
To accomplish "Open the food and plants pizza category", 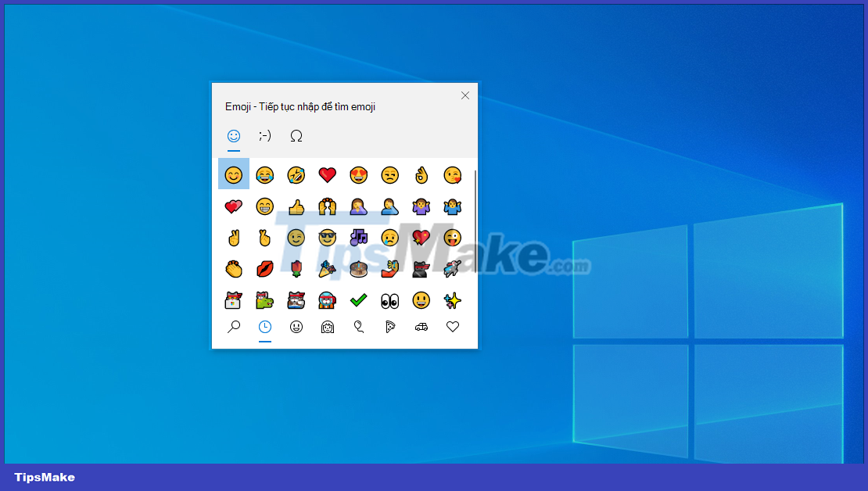I will 389,327.
